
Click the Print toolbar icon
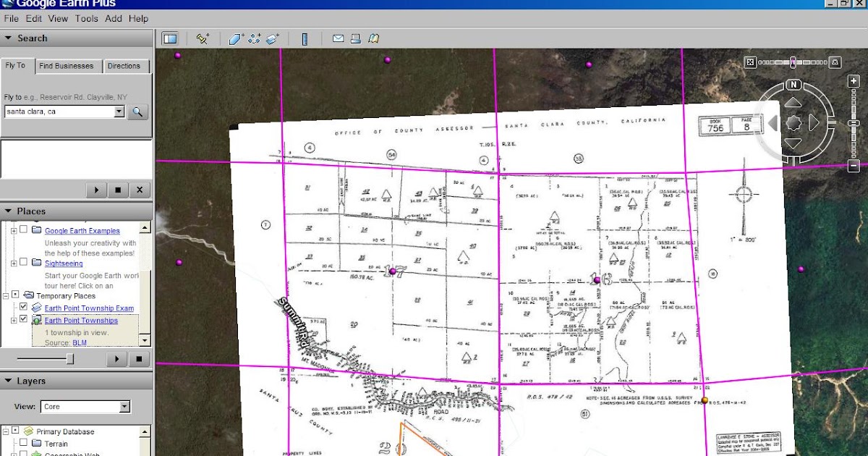(356, 39)
